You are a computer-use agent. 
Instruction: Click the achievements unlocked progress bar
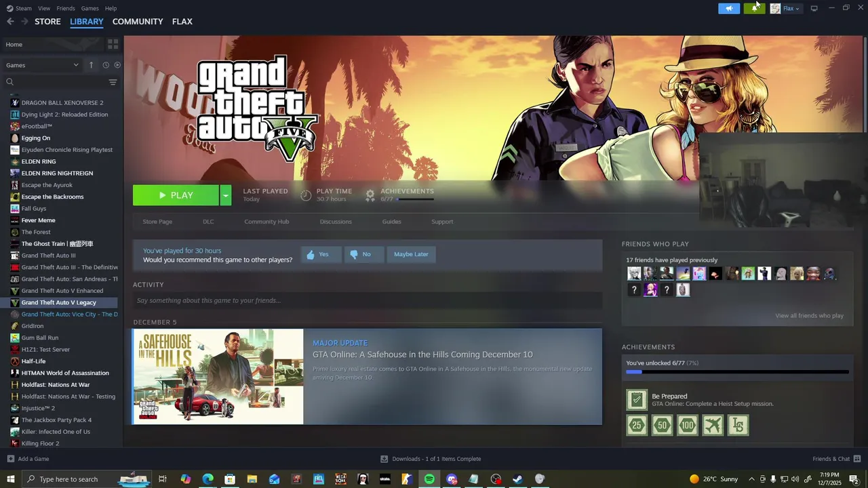click(x=737, y=371)
